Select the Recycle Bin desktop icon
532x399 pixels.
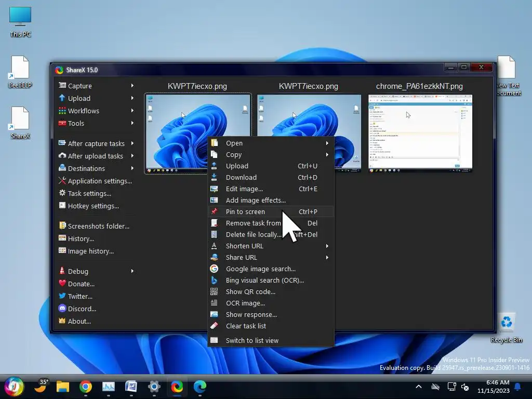pos(507,328)
